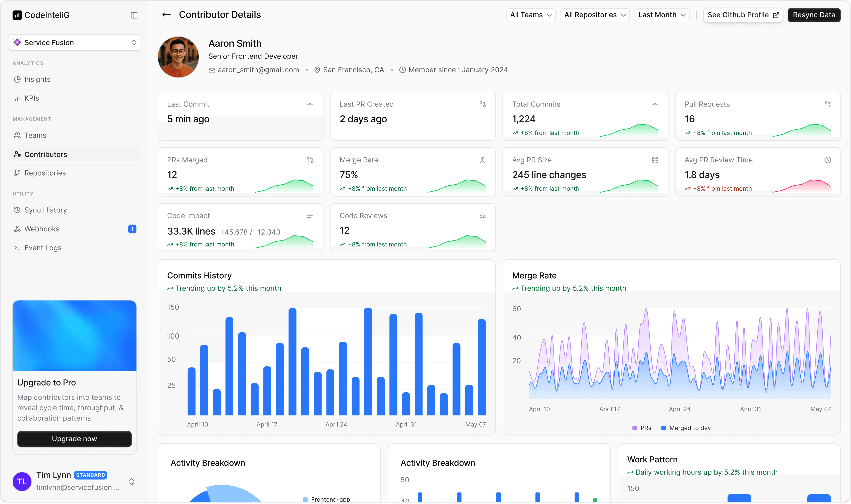
Task: Click the Commits History trending-up icon
Action: pyautogui.click(x=170, y=288)
